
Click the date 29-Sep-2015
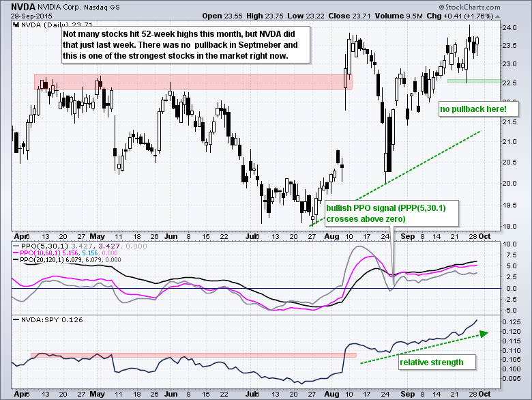click(x=31, y=16)
